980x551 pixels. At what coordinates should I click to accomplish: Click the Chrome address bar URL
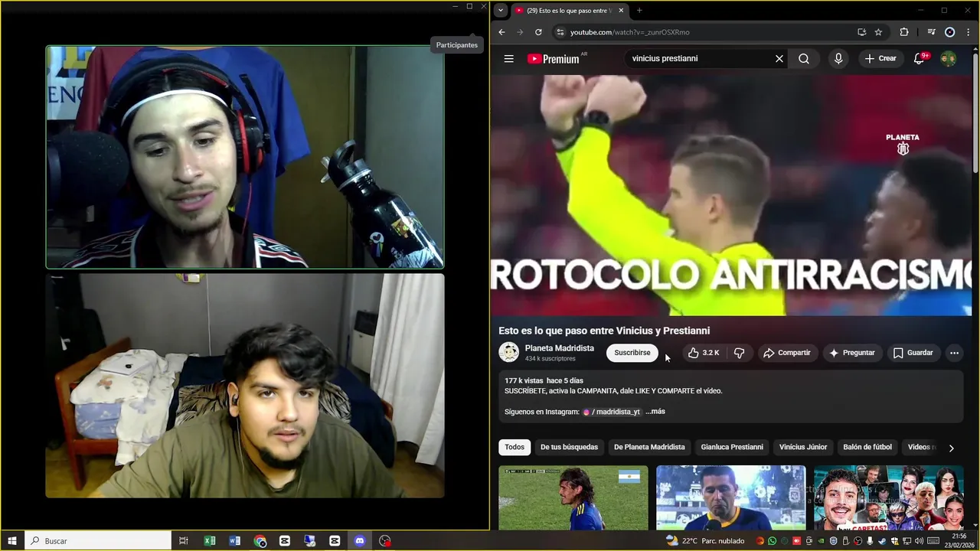(x=630, y=32)
